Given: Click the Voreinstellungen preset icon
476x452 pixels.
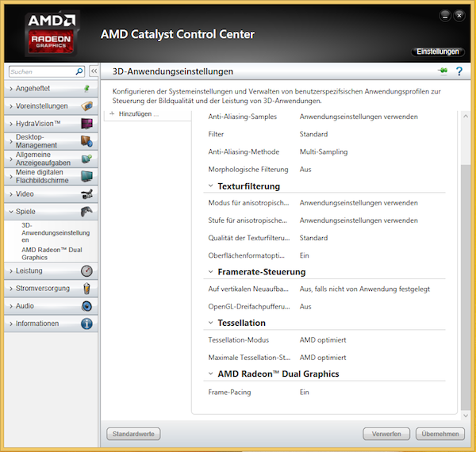Looking at the screenshot, I should click(86, 106).
